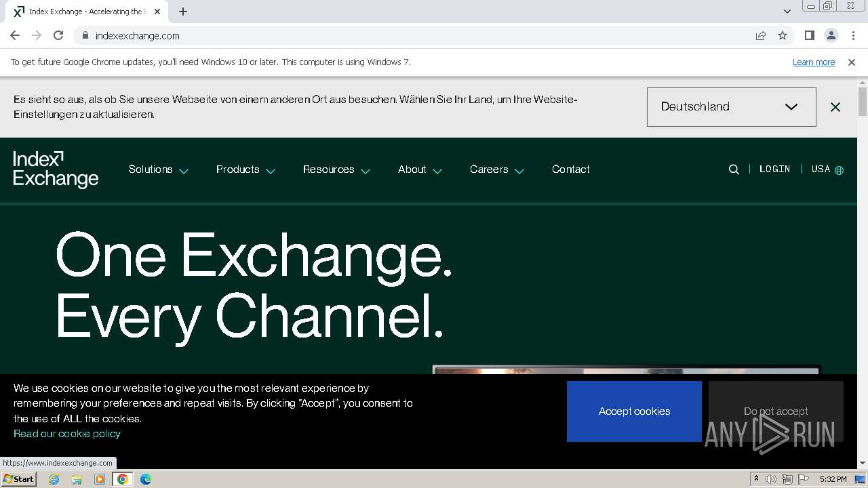Show hidden system tray icons
Screen dimensions: 868x488
coord(756,479)
